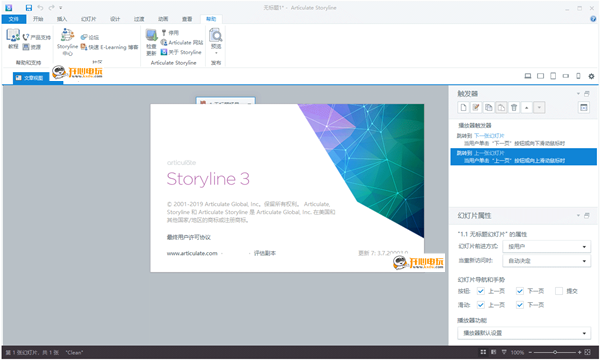The width and height of the screenshot is (600, 360).
Task: Switch to the 插入 (Insert) ribbon tab
Action: 62,19
